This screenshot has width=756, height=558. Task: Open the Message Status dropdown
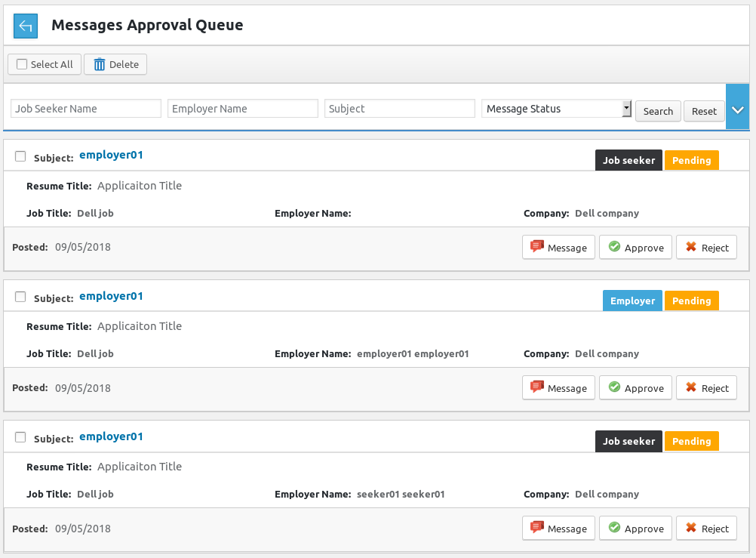click(x=556, y=109)
